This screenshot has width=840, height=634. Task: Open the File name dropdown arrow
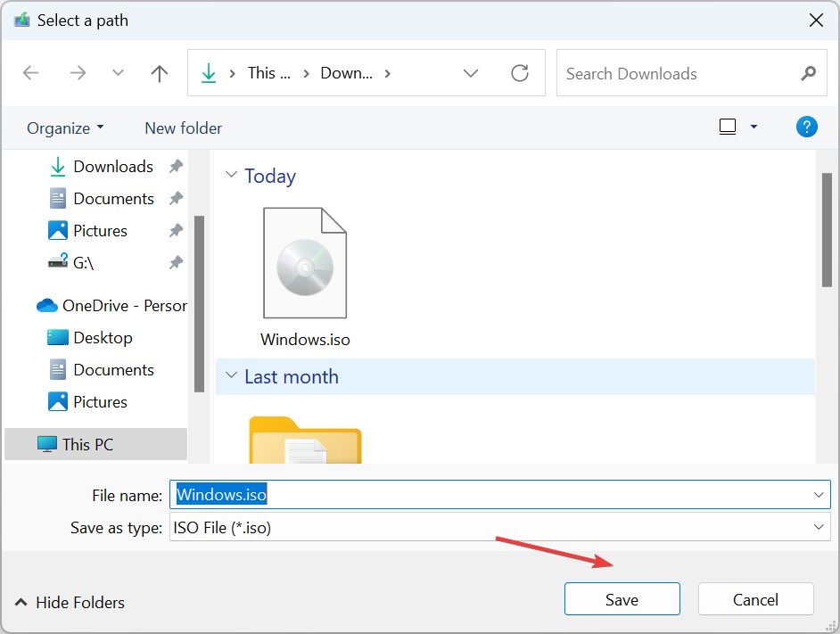(819, 495)
